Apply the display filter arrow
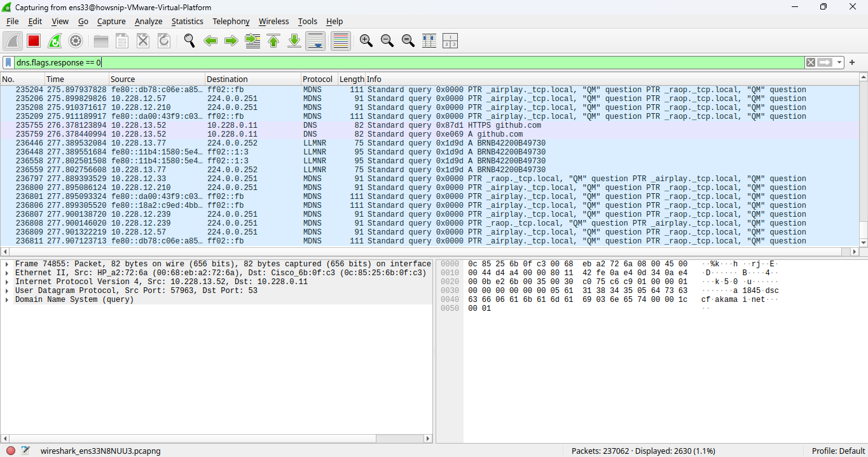This screenshot has width=868, height=457. (x=825, y=62)
